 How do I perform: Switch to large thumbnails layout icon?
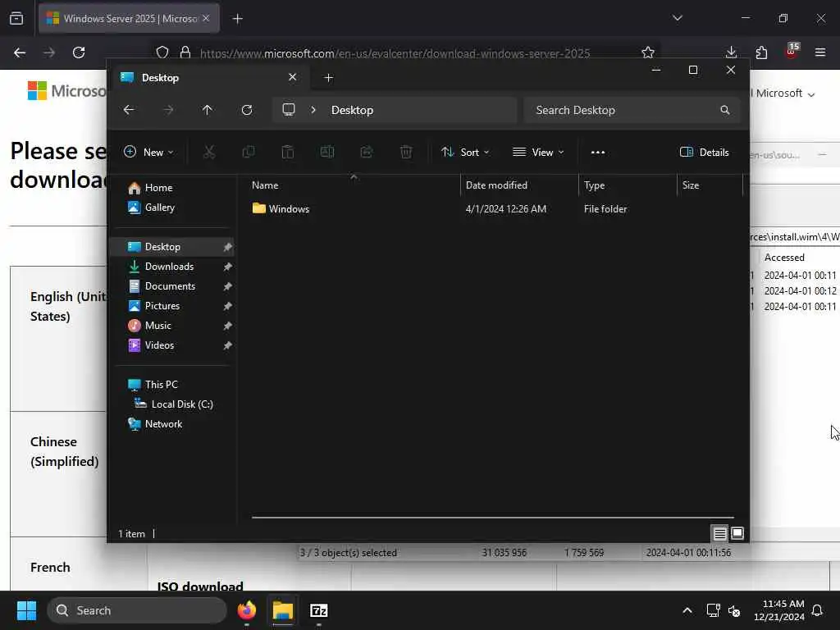click(x=737, y=533)
